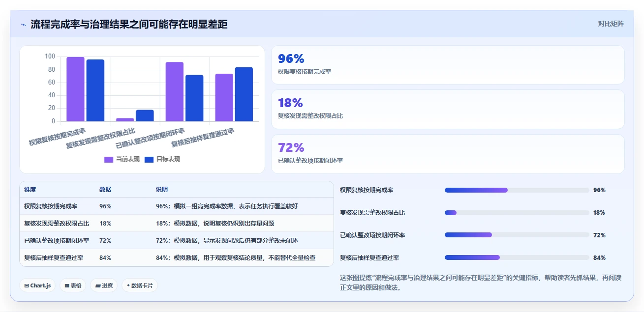644x312 pixels.
Task: Click the 说明 table column header
Action: coord(162,190)
